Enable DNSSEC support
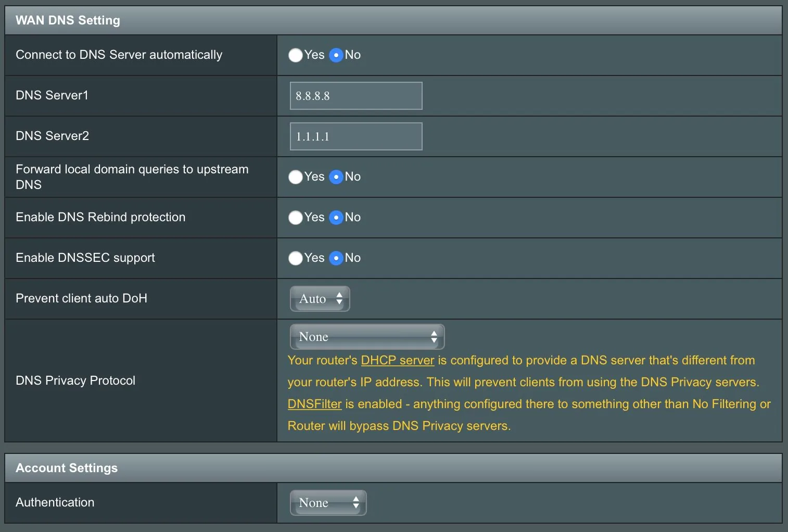Screen dimensions: 788x532 click(295, 258)
